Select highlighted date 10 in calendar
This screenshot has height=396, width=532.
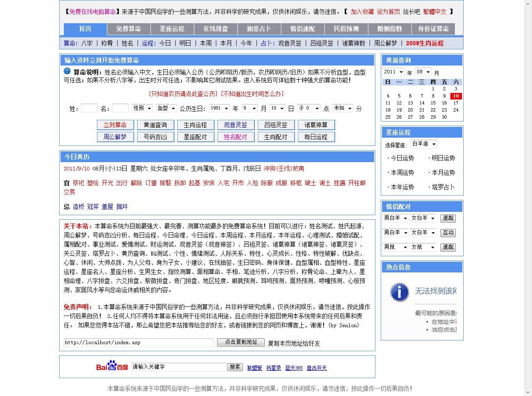tap(455, 96)
